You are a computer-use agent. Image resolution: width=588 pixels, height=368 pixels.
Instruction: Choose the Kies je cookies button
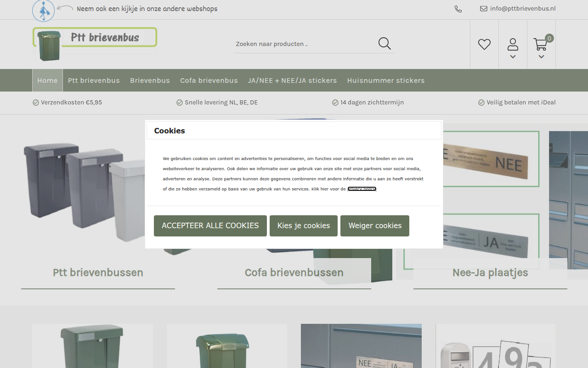click(304, 226)
